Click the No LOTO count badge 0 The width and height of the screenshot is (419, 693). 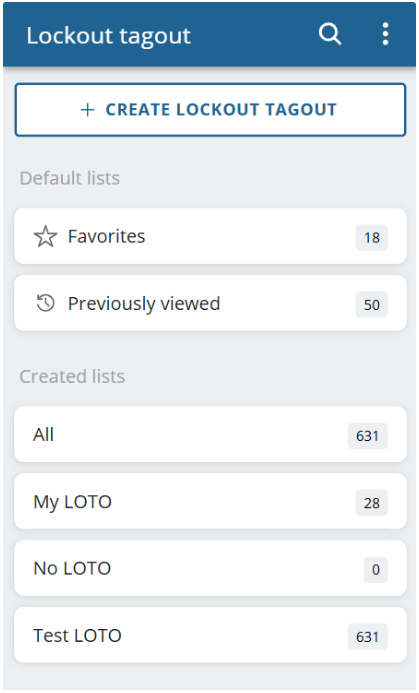pos(376,569)
